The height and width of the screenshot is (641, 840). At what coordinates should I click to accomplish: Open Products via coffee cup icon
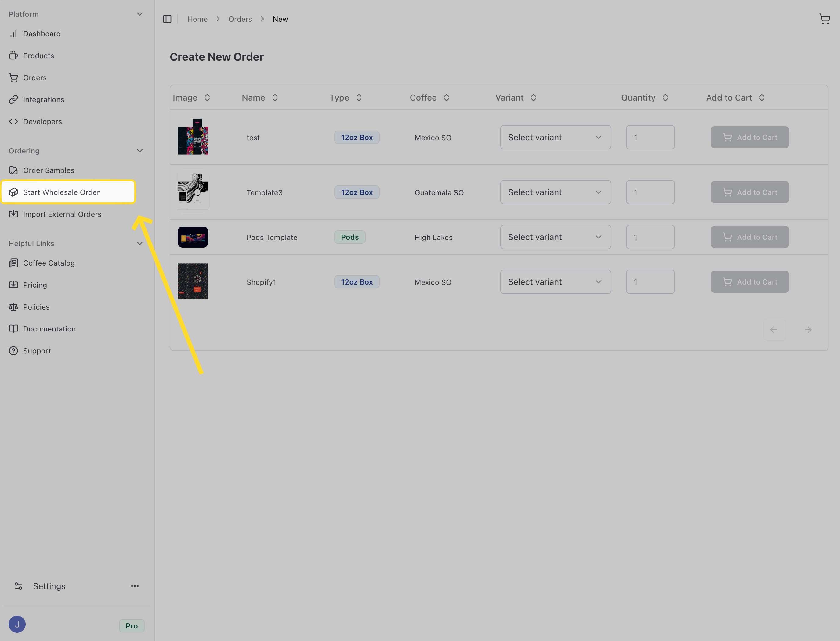click(x=13, y=56)
